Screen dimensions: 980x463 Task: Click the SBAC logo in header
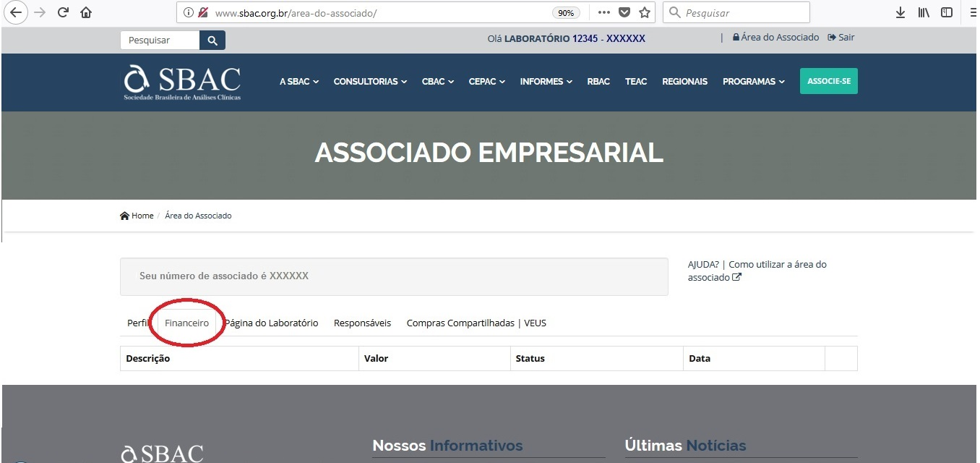182,82
